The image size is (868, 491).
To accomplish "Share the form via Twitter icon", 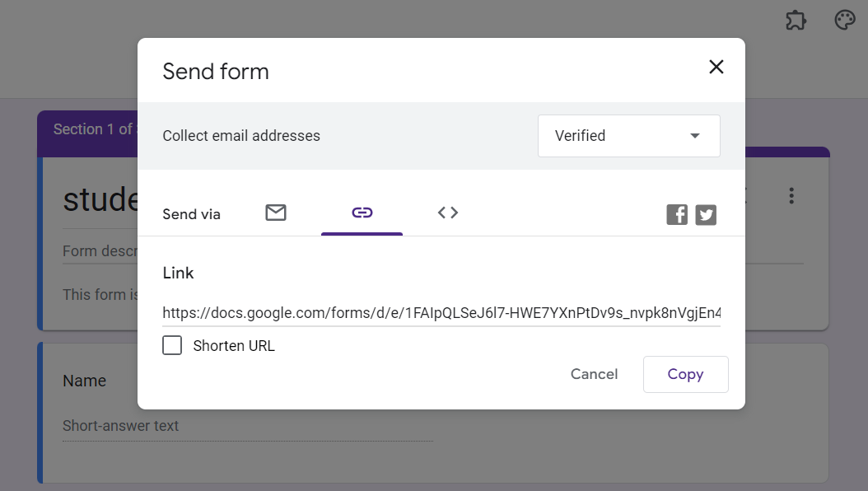I will (x=706, y=215).
